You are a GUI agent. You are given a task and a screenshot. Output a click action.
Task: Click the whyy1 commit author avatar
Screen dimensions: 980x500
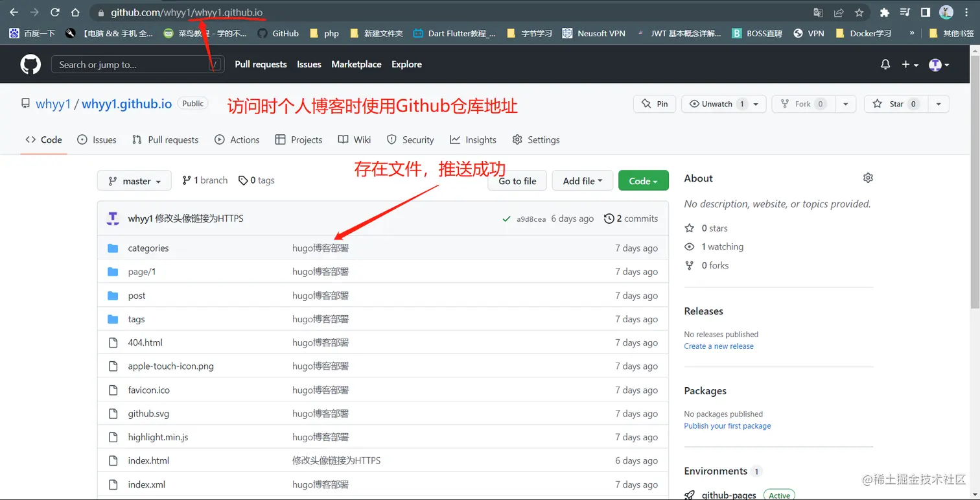coord(113,219)
